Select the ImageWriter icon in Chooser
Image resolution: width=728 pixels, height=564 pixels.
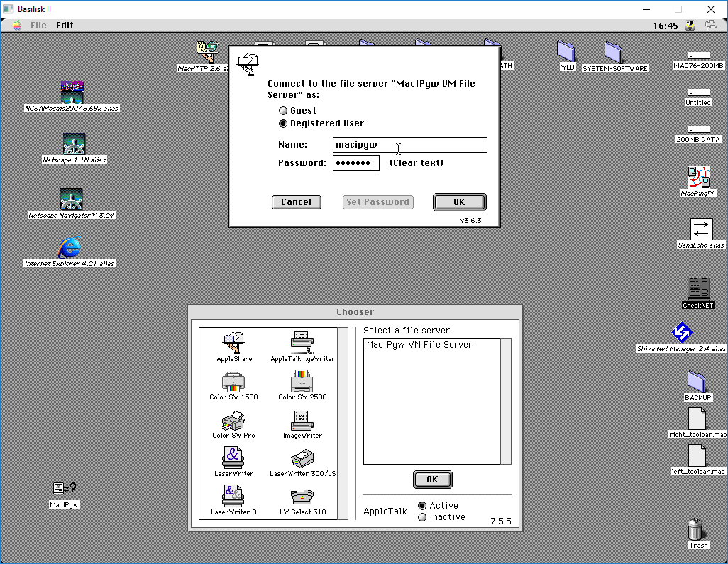[302, 421]
